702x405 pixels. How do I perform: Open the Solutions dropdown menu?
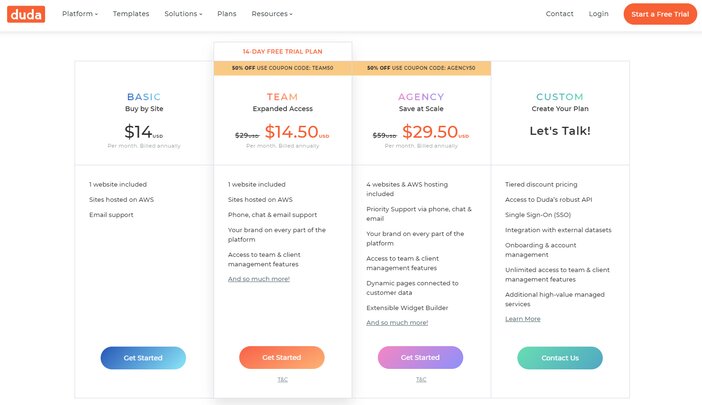tap(183, 14)
